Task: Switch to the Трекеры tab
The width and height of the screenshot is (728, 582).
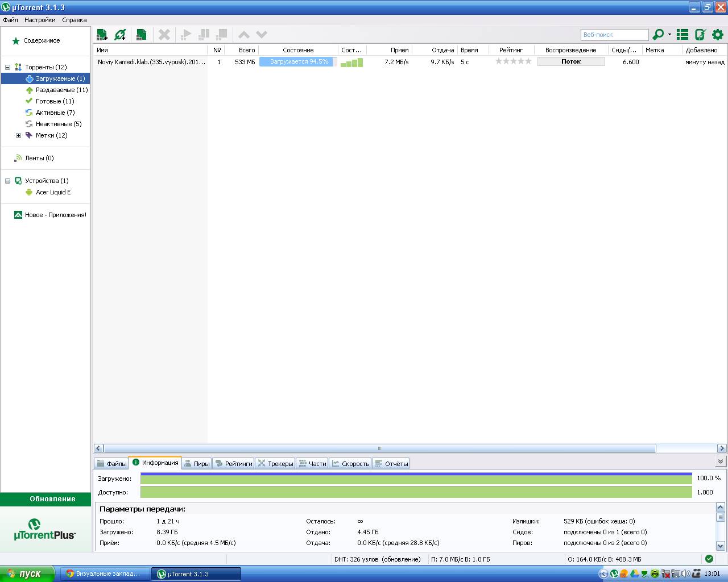Action: (275, 463)
